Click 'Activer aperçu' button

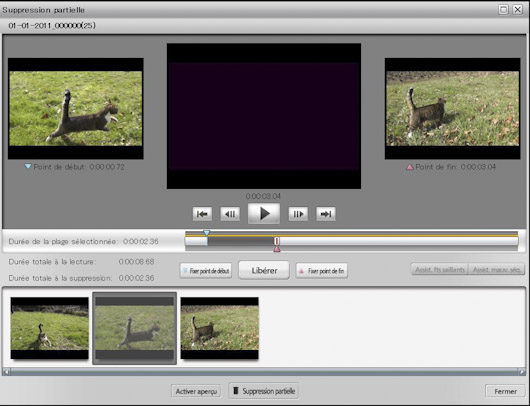pyautogui.click(x=196, y=391)
